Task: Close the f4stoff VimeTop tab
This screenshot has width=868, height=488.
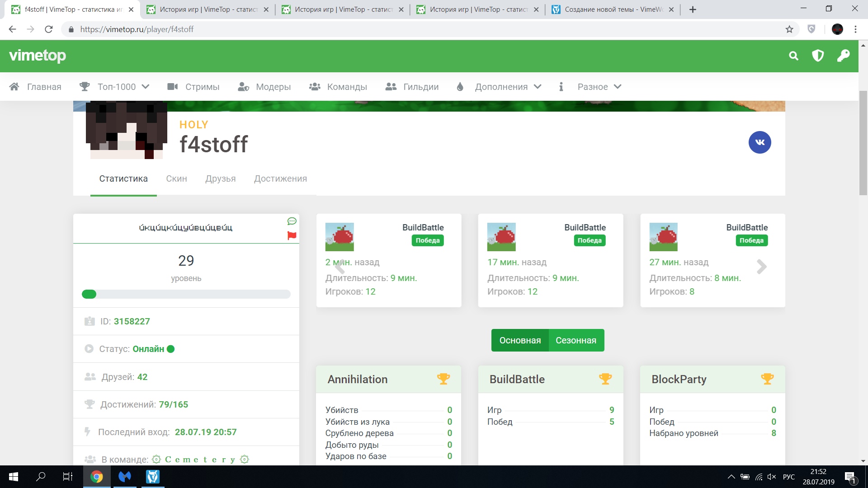Action: coord(131,9)
